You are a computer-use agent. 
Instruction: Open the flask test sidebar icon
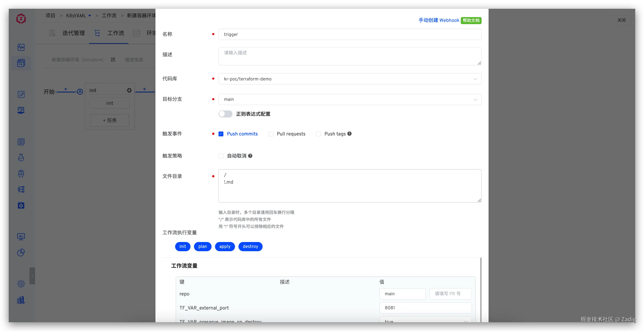[21, 158]
